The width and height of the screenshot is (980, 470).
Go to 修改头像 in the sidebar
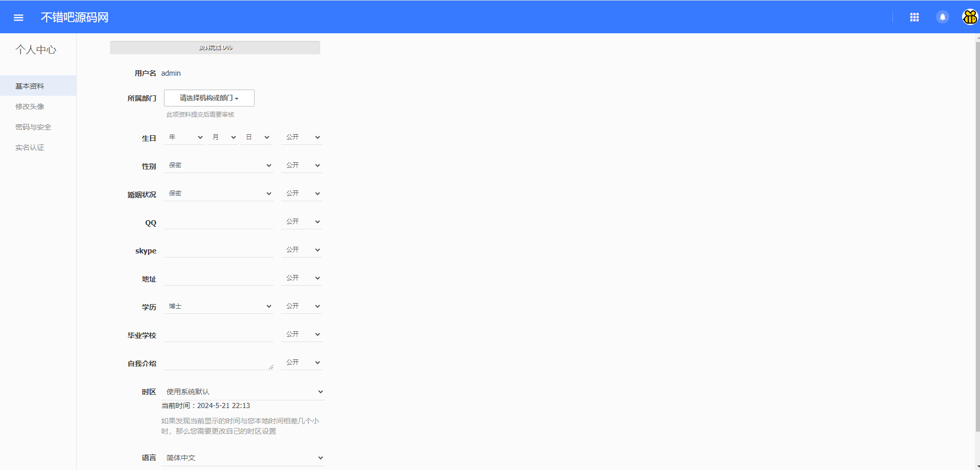pyautogui.click(x=30, y=106)
